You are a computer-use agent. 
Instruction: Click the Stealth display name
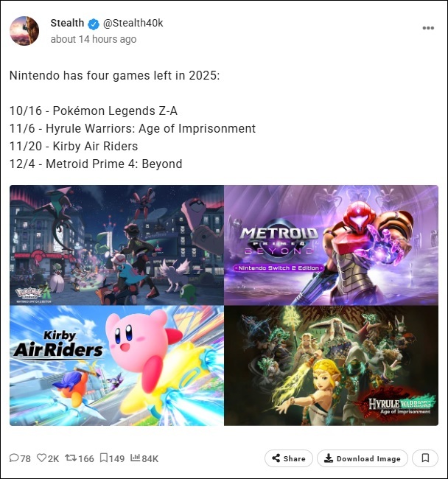coord(67,23)
